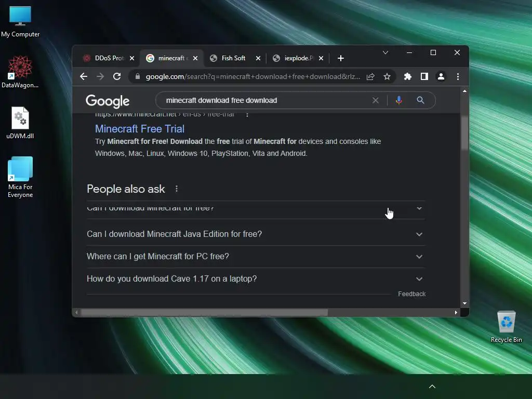532x399 pixels.
Task: Go forward in browser history
Action: pyautogui.click(x=100, y=76)
